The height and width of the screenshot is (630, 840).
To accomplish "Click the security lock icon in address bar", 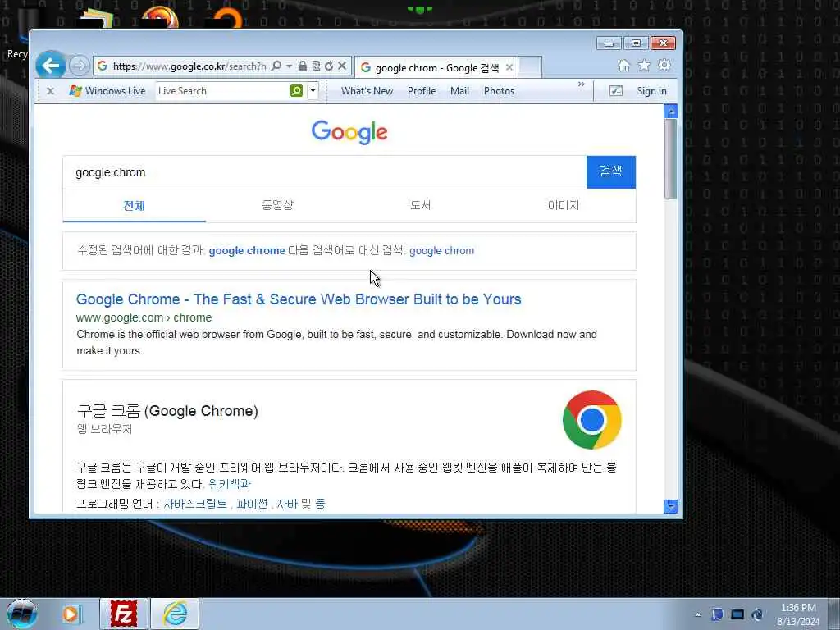I will 302,66.
